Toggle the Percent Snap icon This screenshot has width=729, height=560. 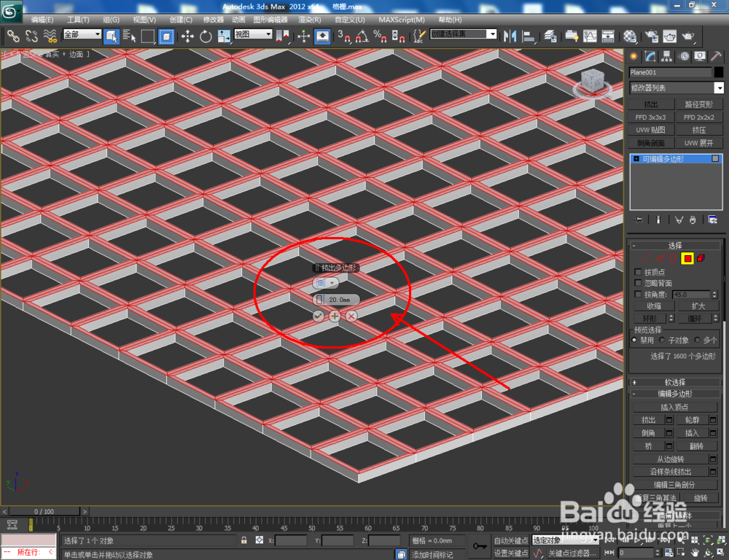point(380,36)
